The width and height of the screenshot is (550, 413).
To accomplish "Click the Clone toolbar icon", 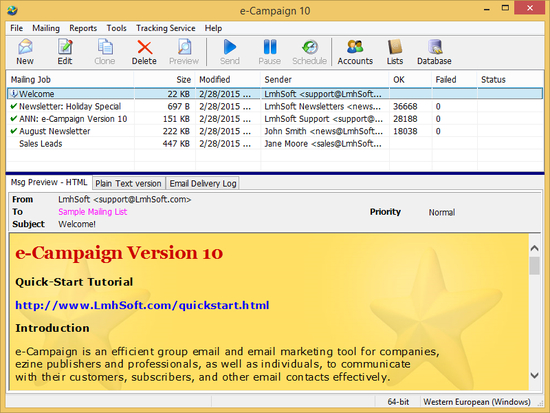I will (105, 52).
